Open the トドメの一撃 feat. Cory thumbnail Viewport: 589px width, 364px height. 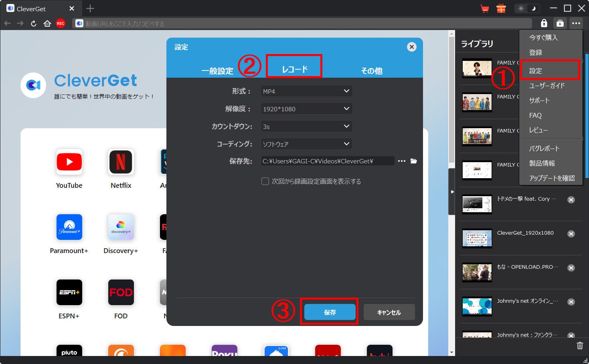[x=477, y=204]
